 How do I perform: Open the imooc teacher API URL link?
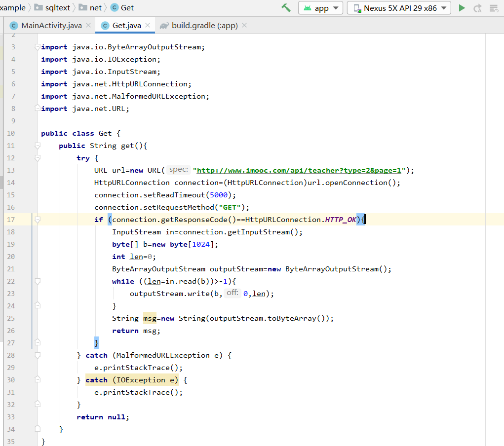coord(299,170)
